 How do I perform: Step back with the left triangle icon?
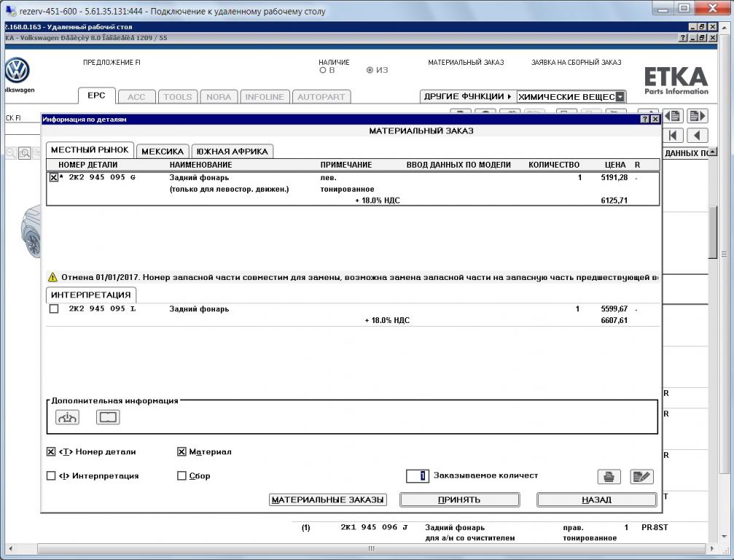[698, 136]
